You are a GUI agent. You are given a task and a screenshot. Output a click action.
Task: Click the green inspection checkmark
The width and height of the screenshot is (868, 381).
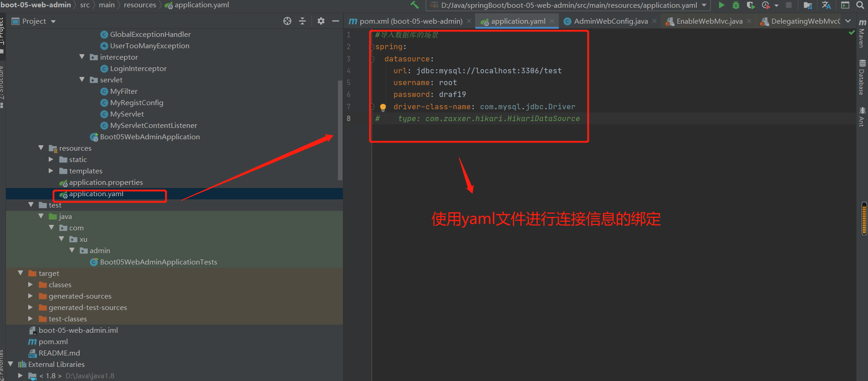pyautogui.click(x=852, y=33)
